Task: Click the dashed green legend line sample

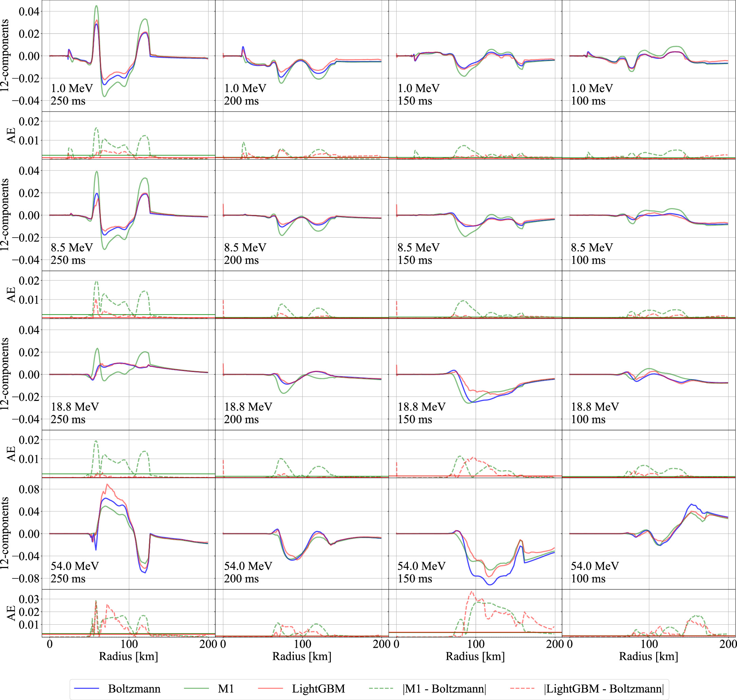Action: pyautogui.click(x=381, y=688)
